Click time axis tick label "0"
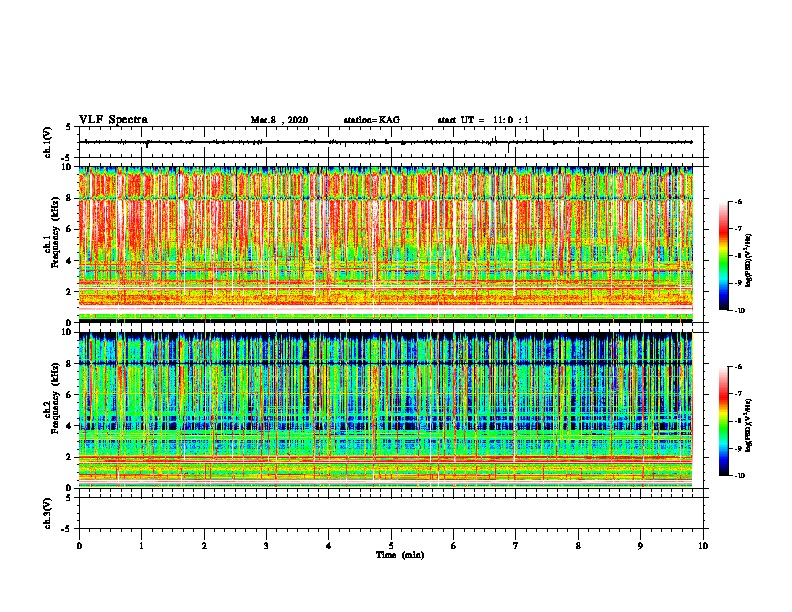Screen dimensions: 792x612 79,546
